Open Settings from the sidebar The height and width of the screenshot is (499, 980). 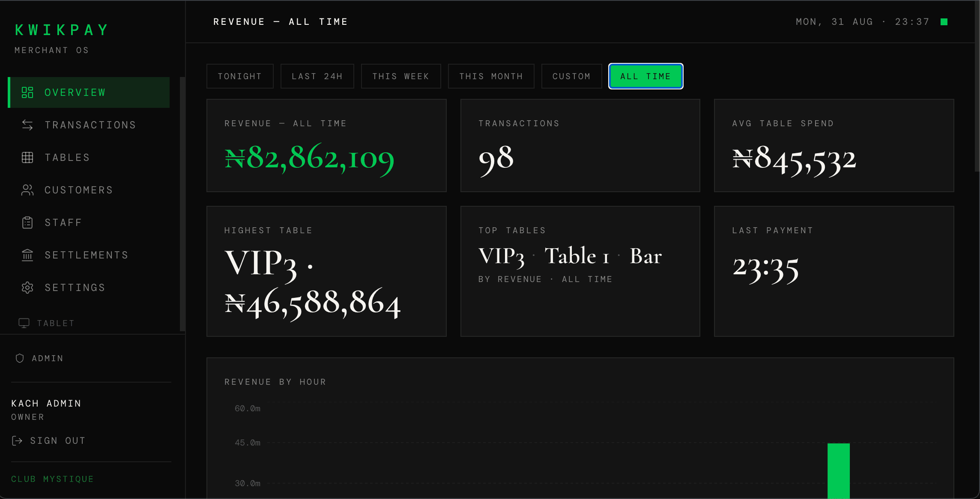coord(89,288)
